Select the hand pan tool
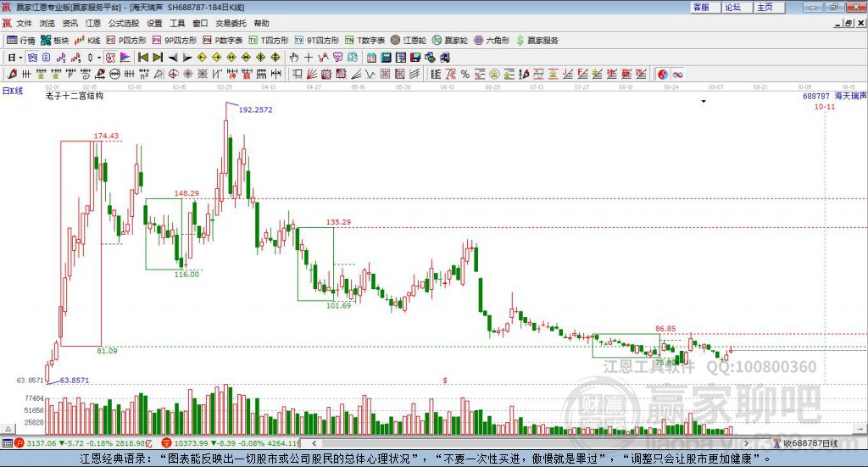This screenshot has height=467, width=868. pos(294,58)
